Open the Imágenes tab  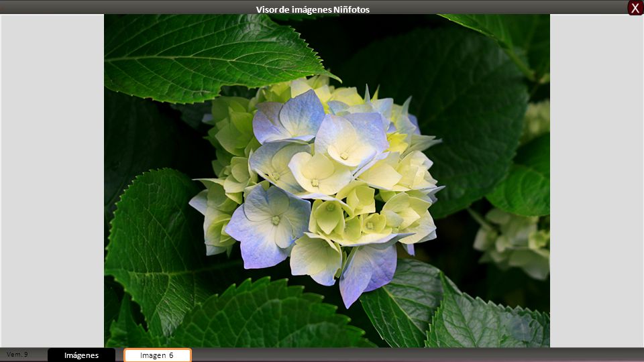click(x=81, y=355)
